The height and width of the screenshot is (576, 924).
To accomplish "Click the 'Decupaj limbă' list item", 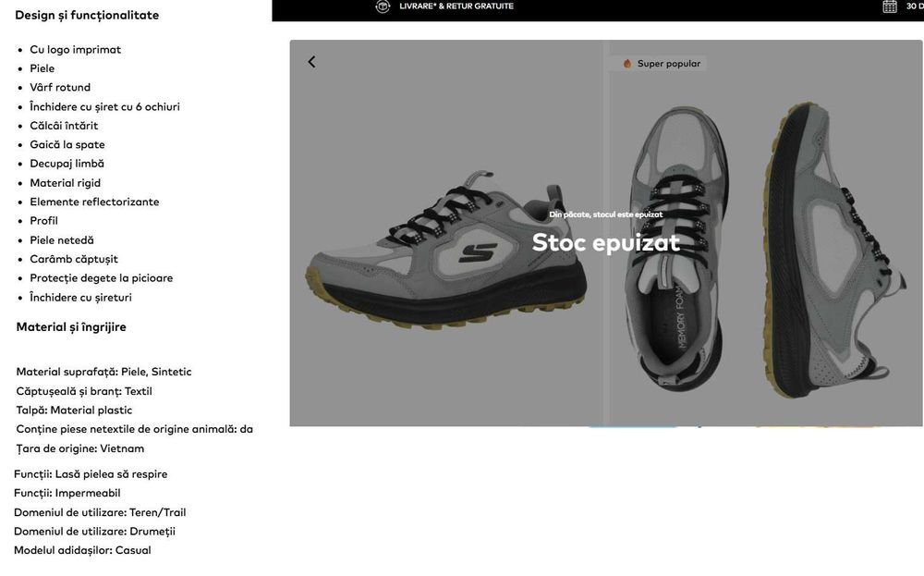I will (x=67, y=164).
